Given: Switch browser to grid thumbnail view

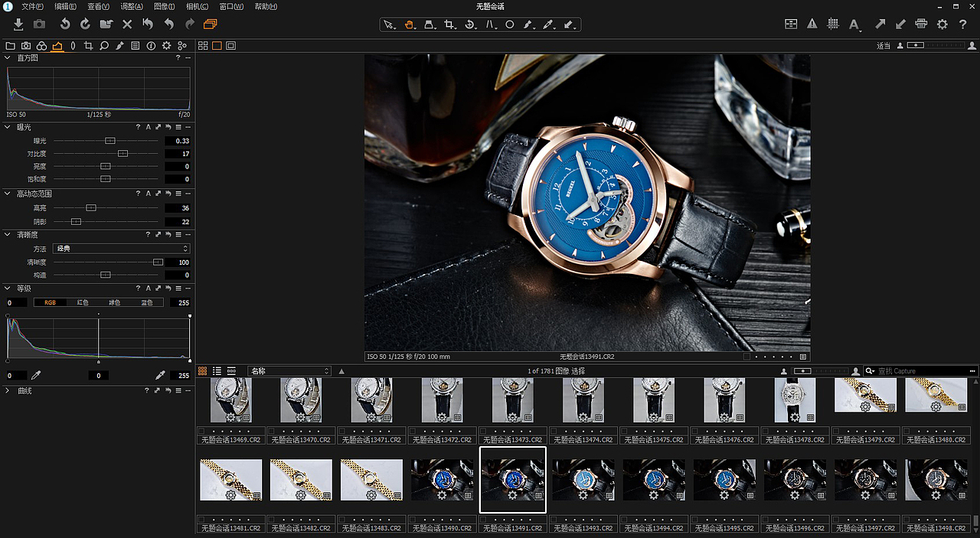Looking at the screenshot, I should 203,370.
